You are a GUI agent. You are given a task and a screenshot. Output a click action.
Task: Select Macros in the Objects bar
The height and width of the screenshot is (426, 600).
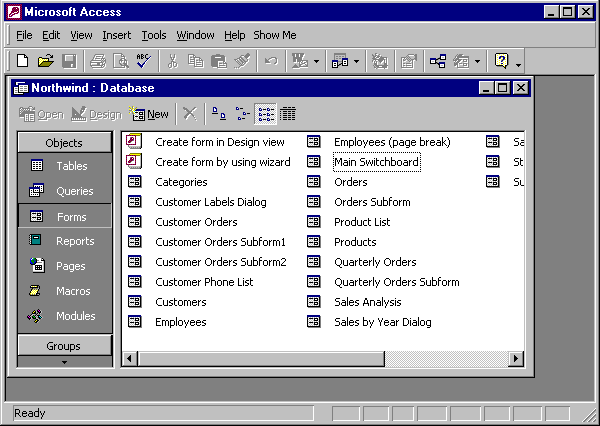(x=64, y=291)
